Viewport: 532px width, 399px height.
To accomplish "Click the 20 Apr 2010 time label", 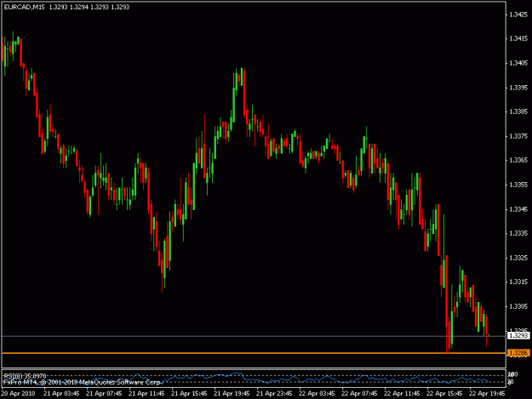I will click(x=18, y=393).
